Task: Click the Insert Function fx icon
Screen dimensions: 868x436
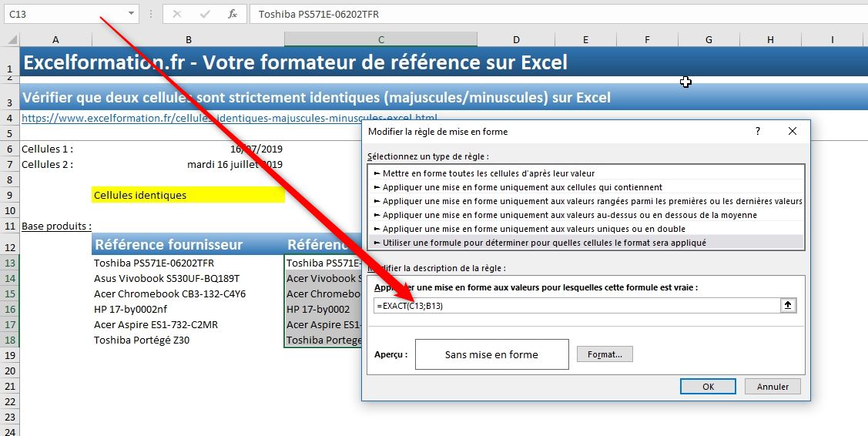Action: click(x=233, y=14)
